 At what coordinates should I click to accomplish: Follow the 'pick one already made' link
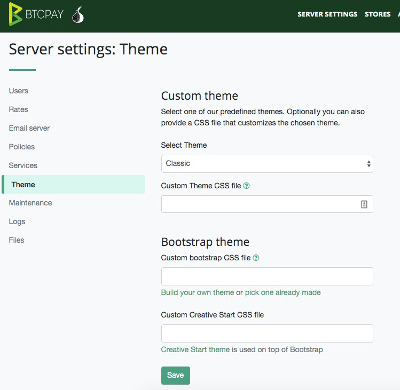283,293
